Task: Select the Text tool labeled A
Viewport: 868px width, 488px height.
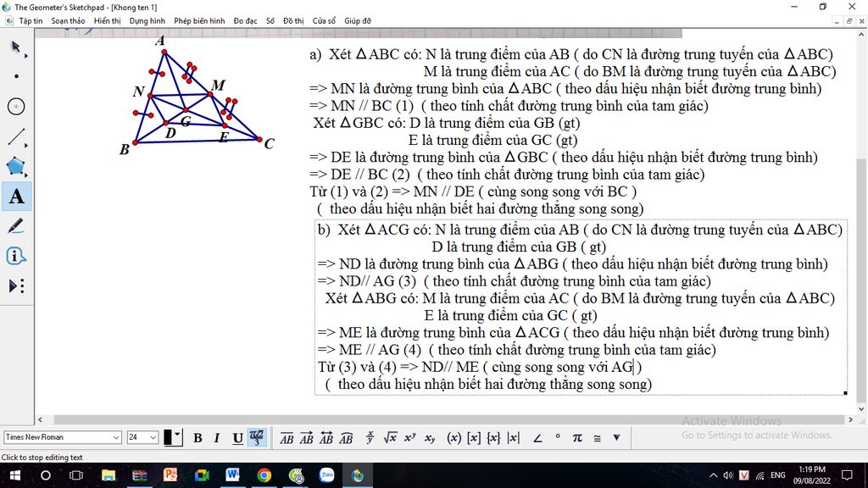Action: [x=16, y=197]
